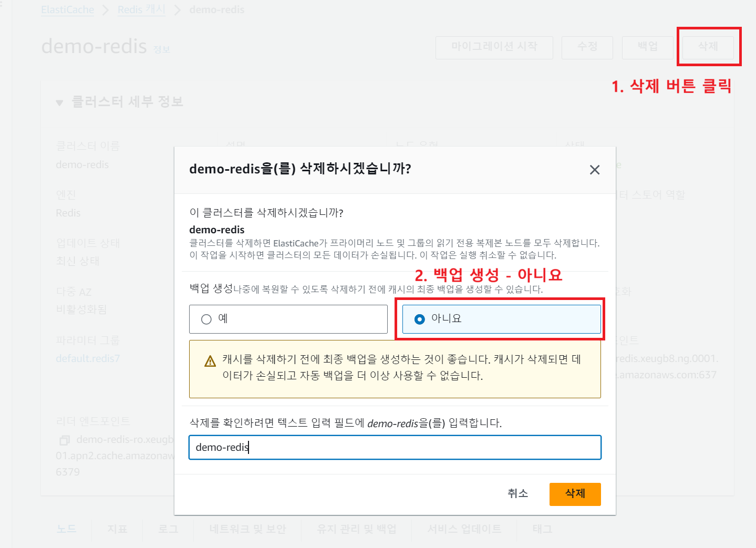Switch to the 노드 tab

click(x=66, y=529)
